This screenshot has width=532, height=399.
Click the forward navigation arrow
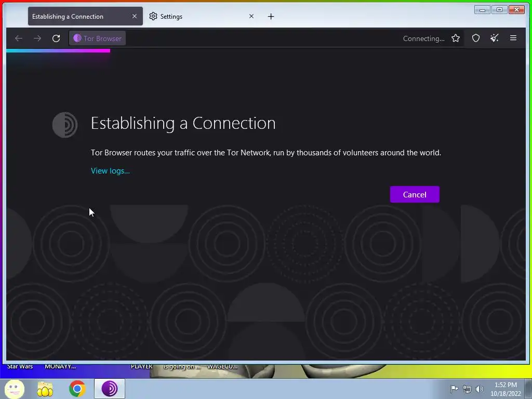click(37, 38)
